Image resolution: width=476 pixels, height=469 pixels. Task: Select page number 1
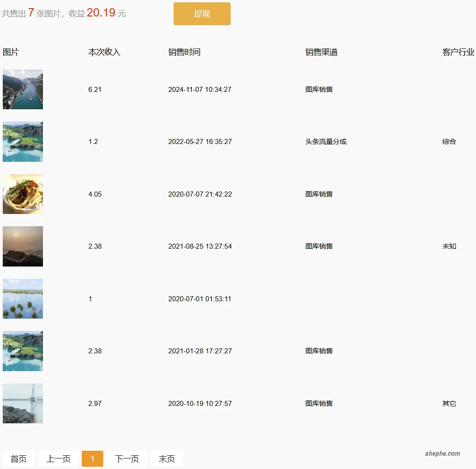(x=92, y=459)
